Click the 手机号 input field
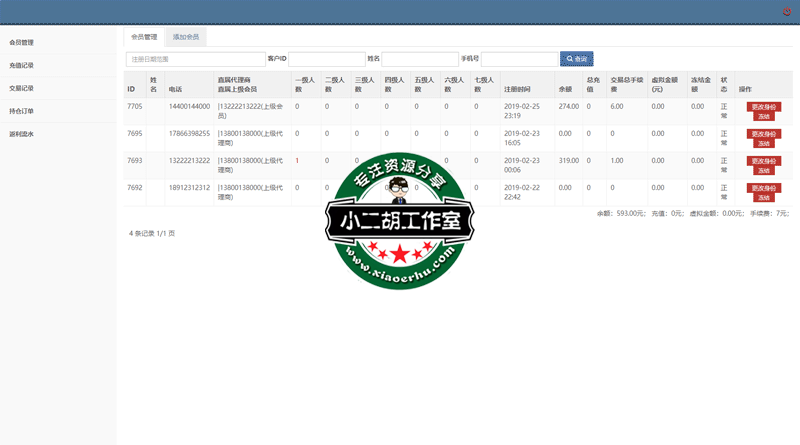This screenshot has width=800, height=445. 519,59
